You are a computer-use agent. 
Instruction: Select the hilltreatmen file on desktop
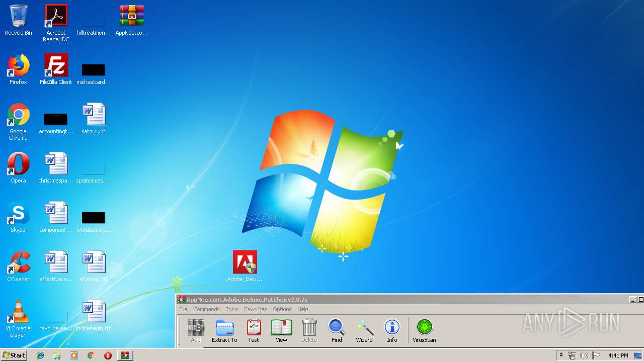pyautogui.click(x=94, y=20)
